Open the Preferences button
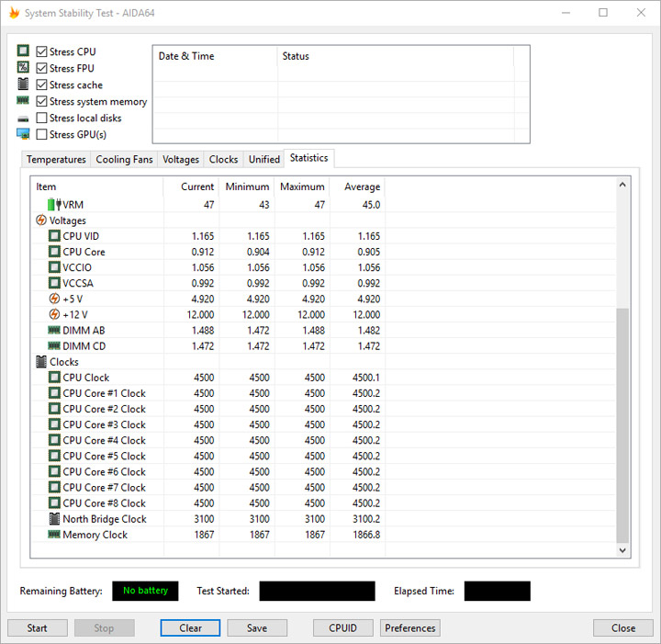 click(x=410, y=628)
